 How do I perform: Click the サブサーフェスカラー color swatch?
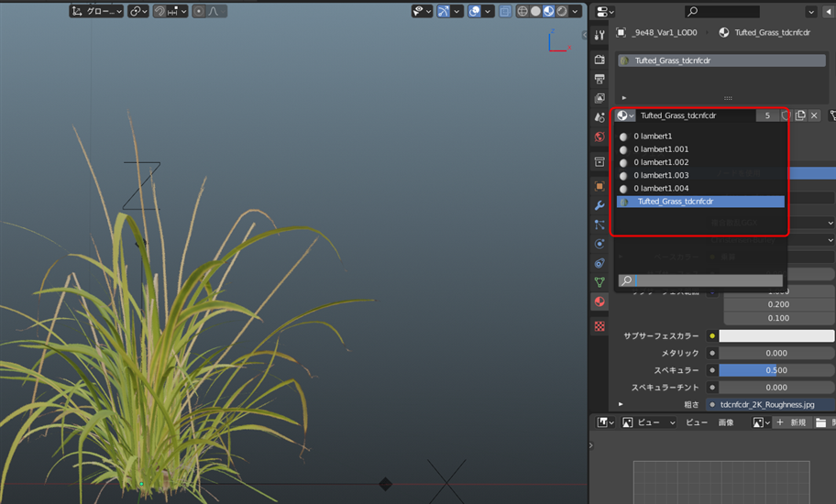(x=776, y=335)
